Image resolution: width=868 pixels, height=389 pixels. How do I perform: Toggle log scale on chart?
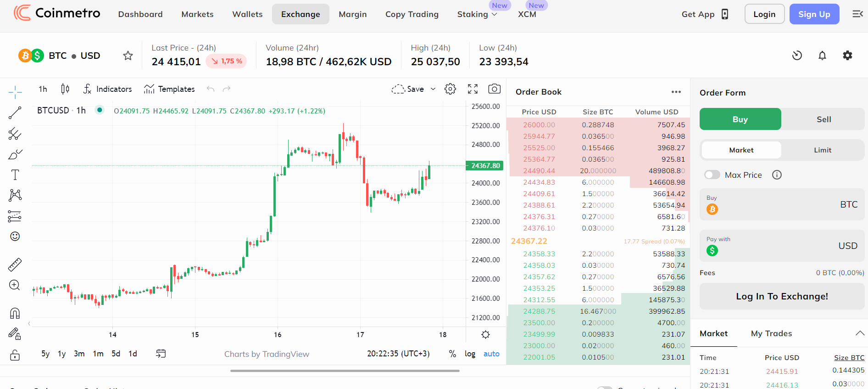click(x=470, y=354)
